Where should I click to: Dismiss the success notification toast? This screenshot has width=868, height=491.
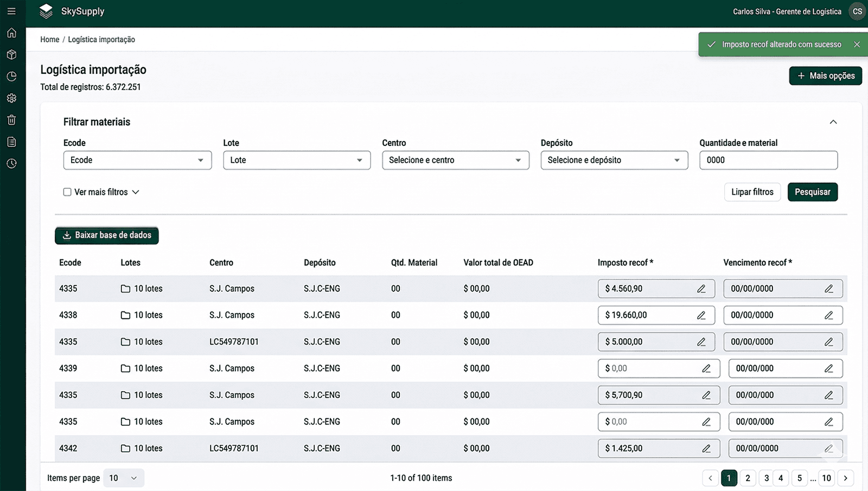click(857, 44)
